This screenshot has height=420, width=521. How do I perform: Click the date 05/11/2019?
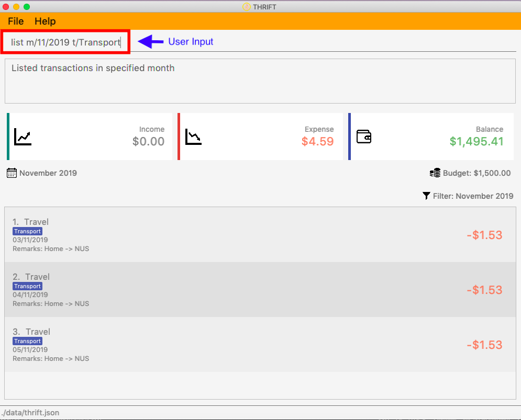[x=30, y=349]
